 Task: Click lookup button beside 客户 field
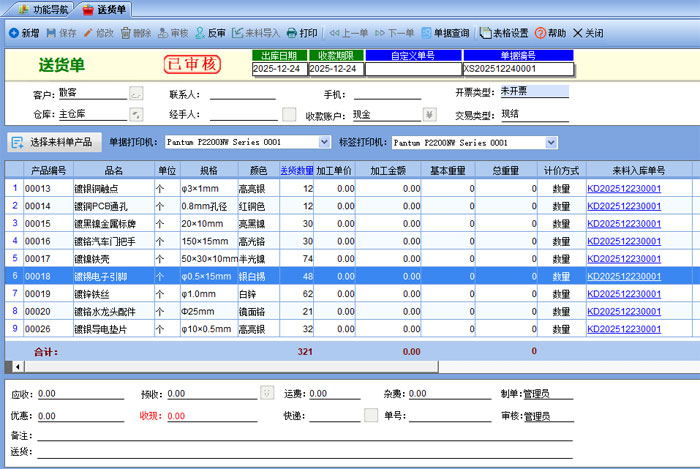[x=136, y=93]
